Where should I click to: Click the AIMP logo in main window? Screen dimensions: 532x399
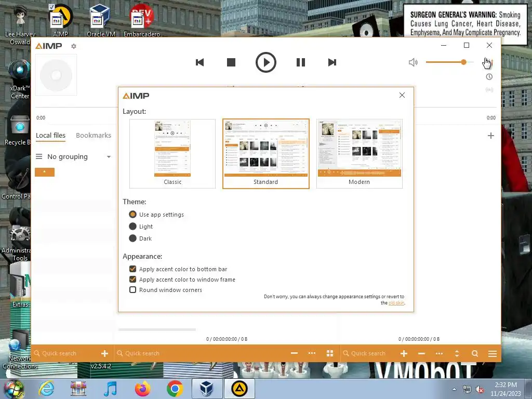pyautogui.click(x=49, y=46)
